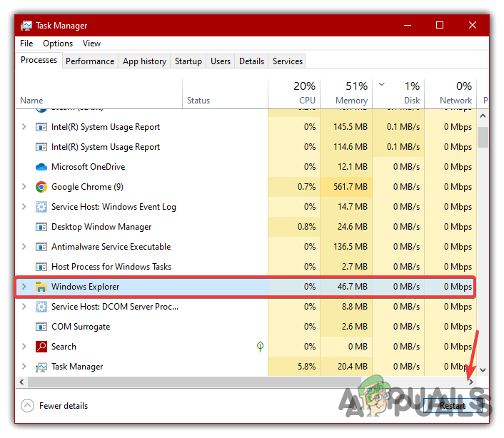Switch to the Users tab

point(221,61)
